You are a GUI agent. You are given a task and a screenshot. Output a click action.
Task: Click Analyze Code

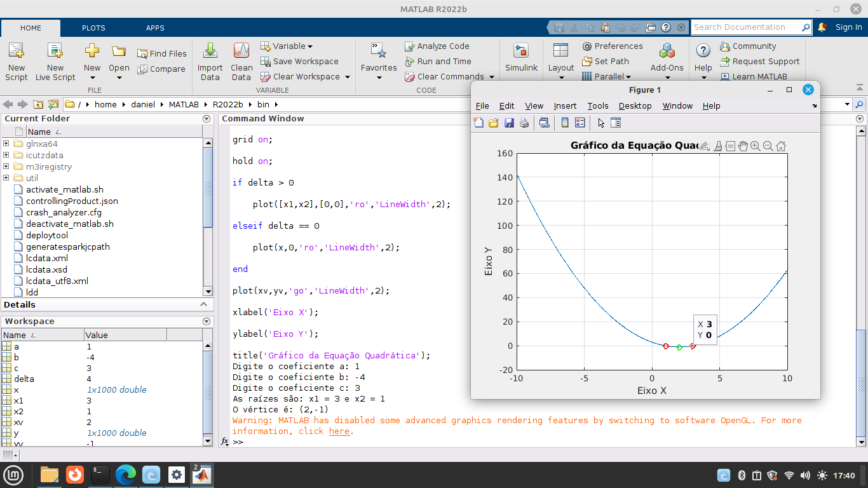tap(437, 46)
